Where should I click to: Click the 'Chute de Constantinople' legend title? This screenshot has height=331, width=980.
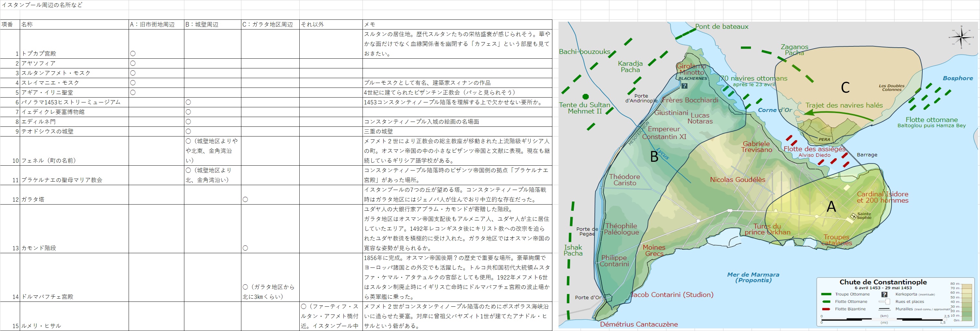click(x=882, y=282)
